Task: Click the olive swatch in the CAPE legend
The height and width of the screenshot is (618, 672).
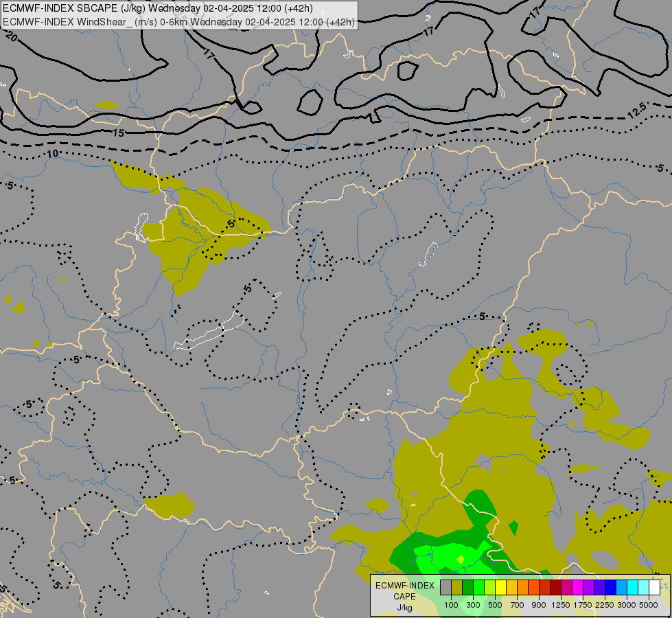Action: click(x=457, y=588)
